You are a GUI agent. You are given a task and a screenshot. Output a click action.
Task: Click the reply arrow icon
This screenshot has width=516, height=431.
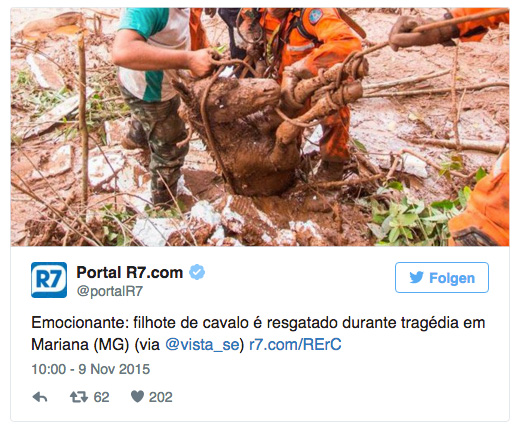(x=40, y=397)
